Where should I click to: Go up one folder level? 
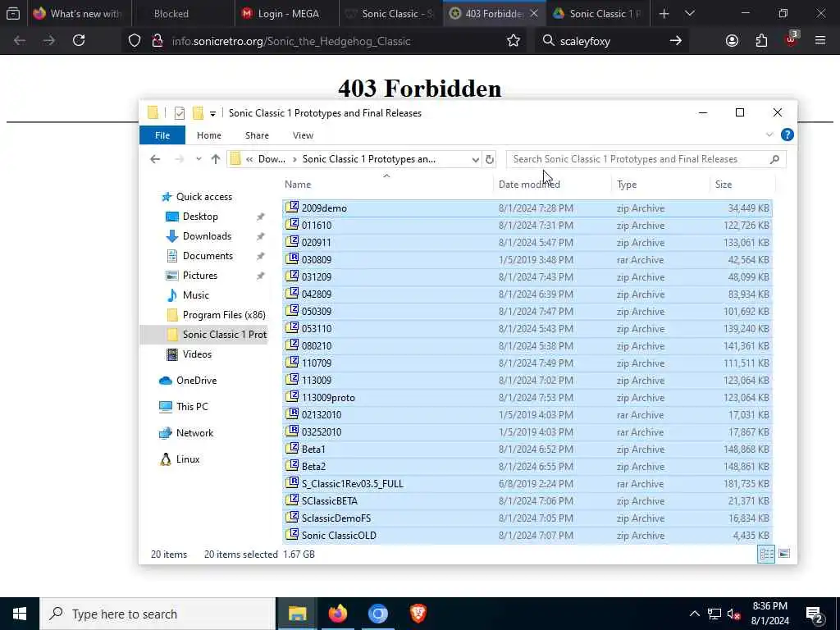(x=216, y=159)
